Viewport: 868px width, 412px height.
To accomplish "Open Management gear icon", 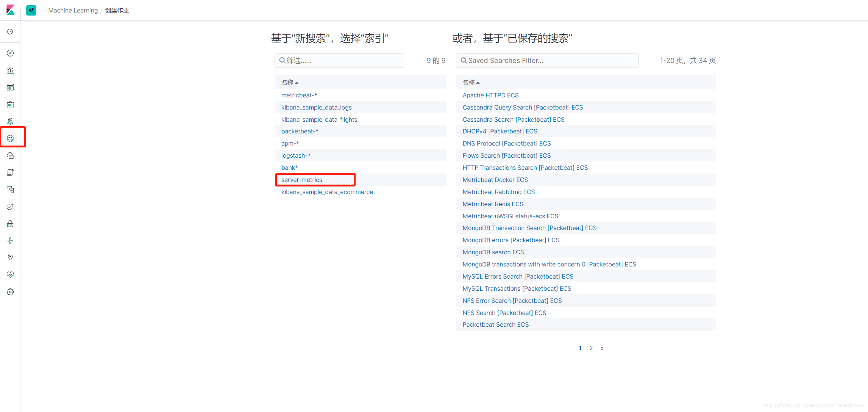I will click(x=10, y=292).
